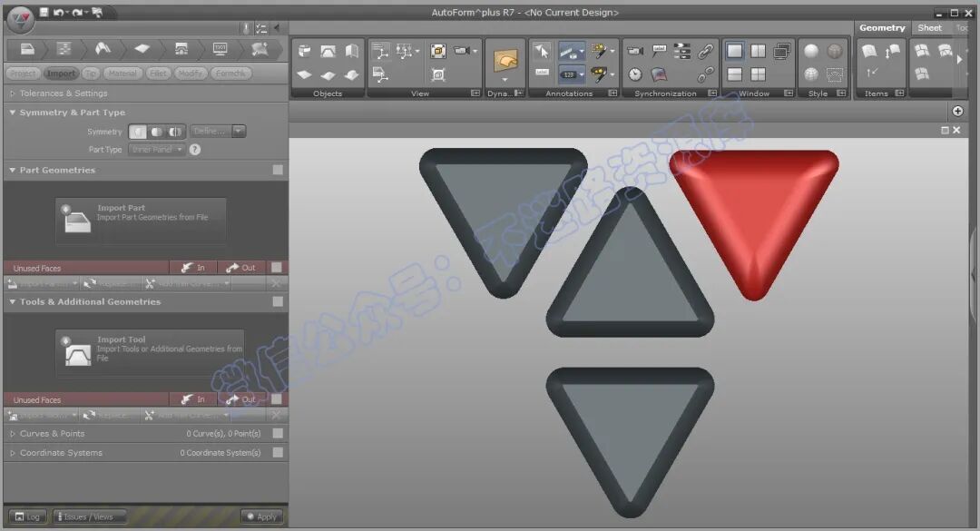Click Out on Part Geometries Unused Faces
Viewport: 980px width, 531px height.
pos(241,268)
